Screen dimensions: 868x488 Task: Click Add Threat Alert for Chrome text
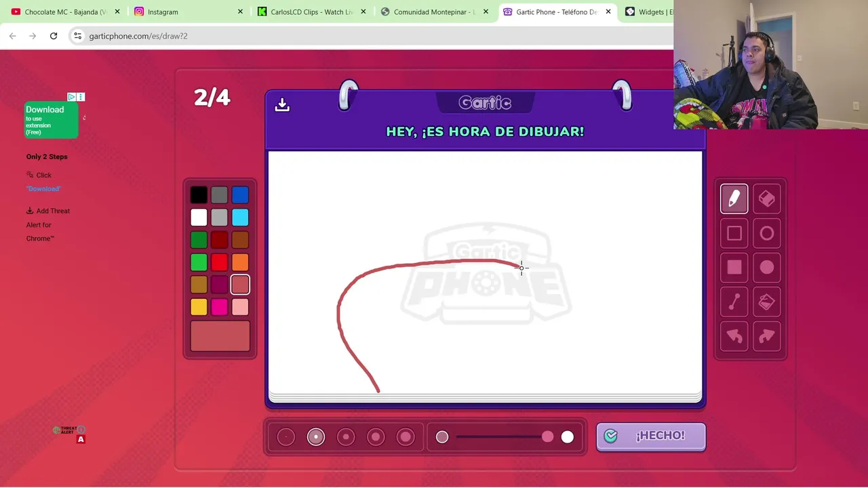48,224
